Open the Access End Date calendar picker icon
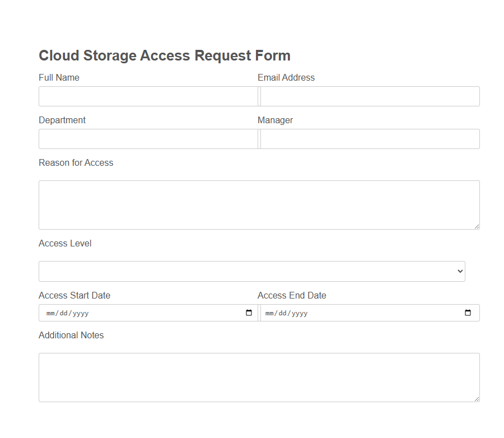 [468, 313]
